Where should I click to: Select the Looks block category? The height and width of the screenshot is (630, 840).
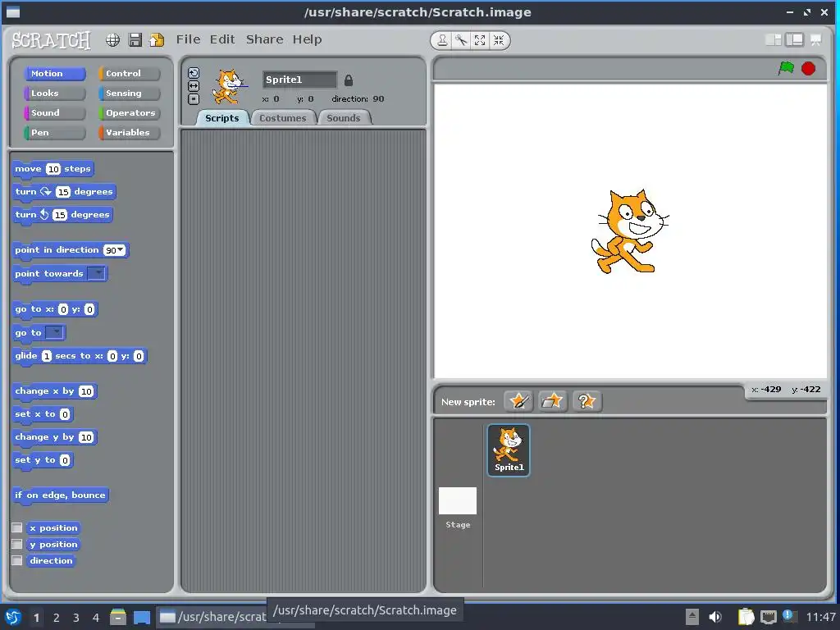point(55,94)
